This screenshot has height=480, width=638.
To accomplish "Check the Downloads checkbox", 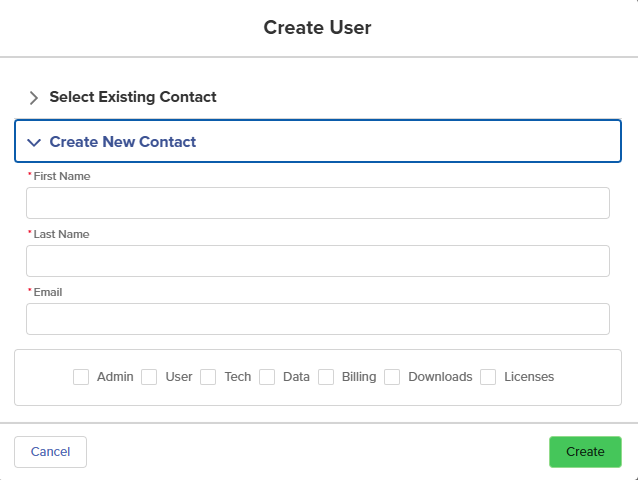I will (392, 377).
